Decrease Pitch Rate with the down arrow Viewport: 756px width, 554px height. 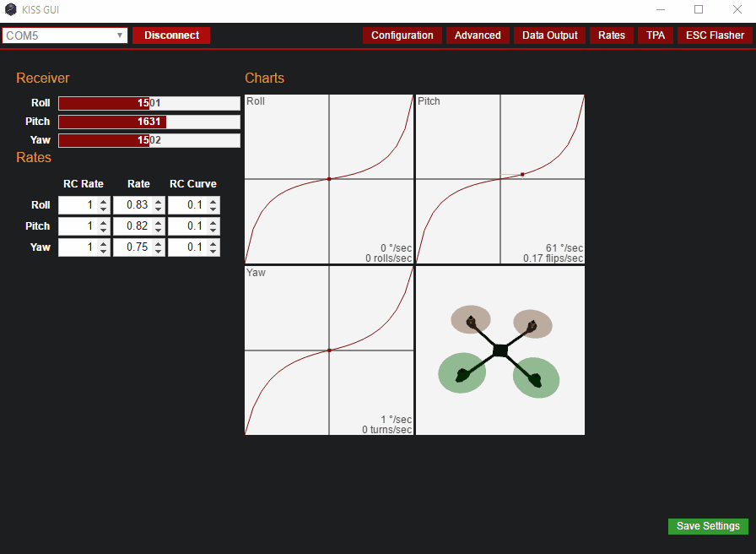[159, 231]
